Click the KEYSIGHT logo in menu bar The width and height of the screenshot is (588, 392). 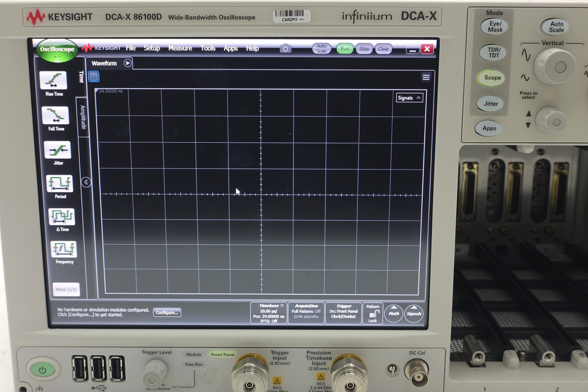[101, 48]
